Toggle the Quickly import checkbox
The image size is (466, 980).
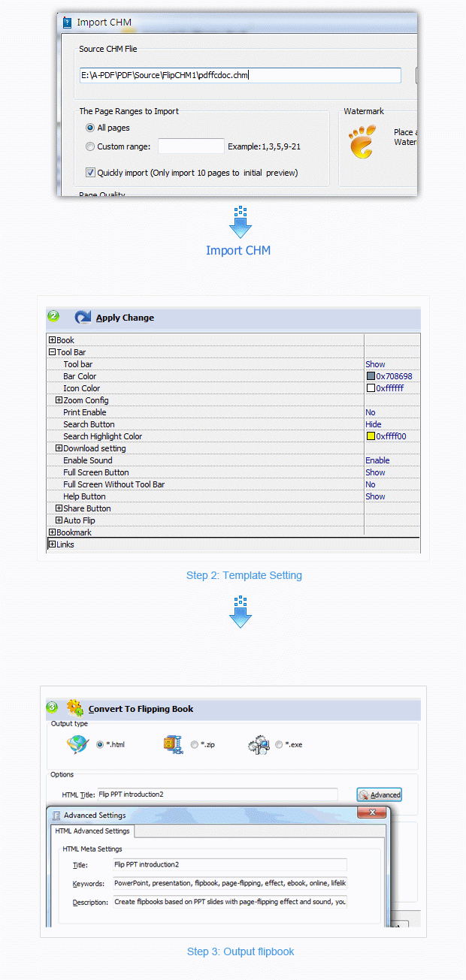click(90, 173)
